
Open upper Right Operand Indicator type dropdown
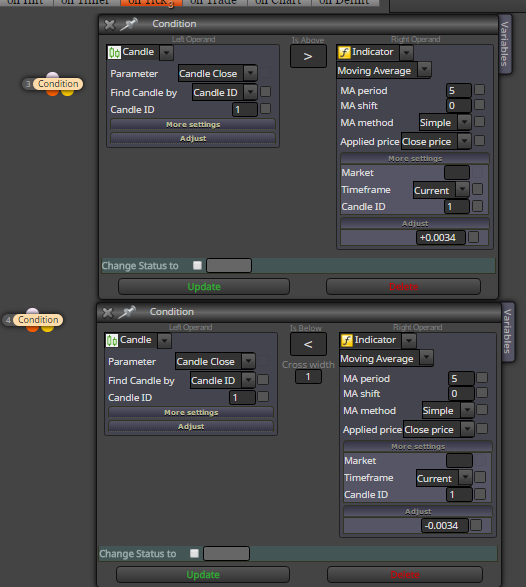(406, 52)
